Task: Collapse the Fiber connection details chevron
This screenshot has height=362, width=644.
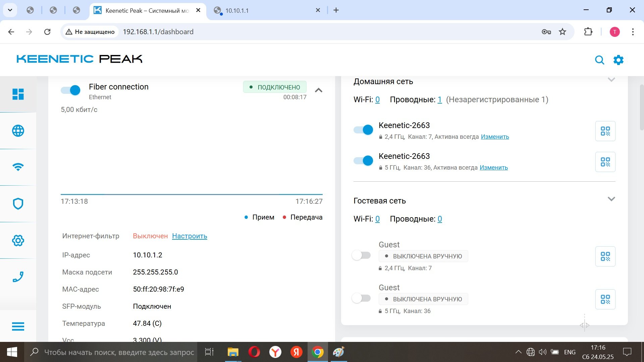Action: 319,90
